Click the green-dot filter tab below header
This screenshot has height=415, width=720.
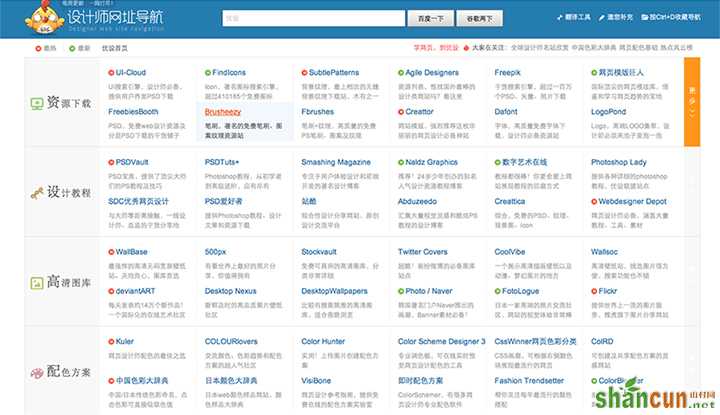(x=79, y=48)
